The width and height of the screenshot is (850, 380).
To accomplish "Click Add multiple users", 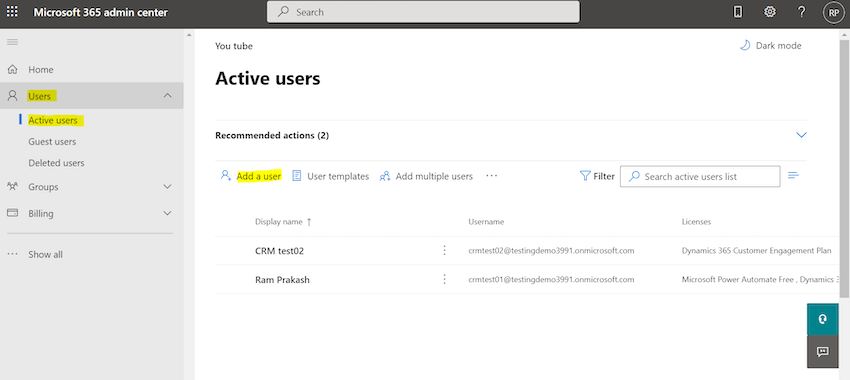I will tap(426, 176).
